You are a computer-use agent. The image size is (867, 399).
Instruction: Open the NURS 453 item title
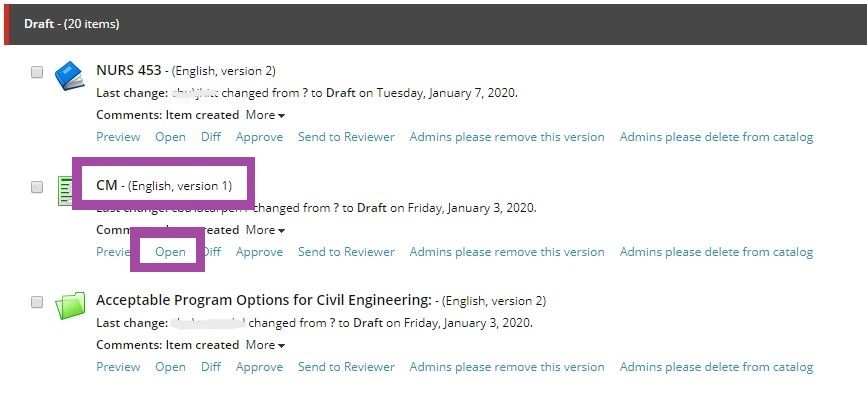(129, 70)
